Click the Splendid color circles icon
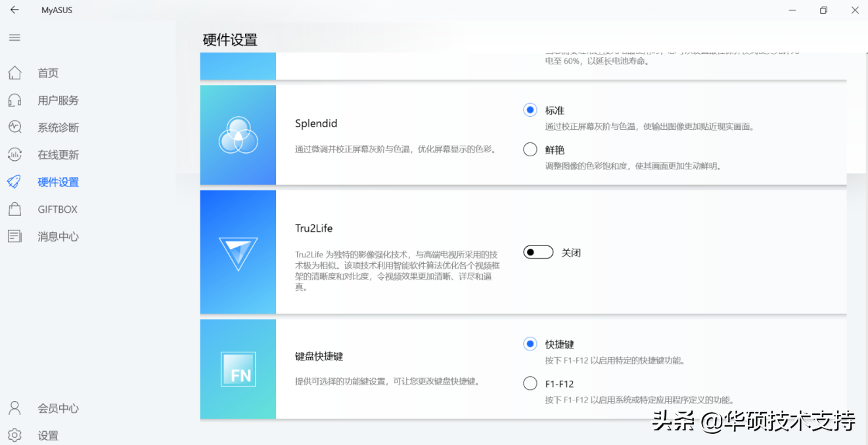This screenshot has width=868, height=445. pyautogui.click(x=238, y=135)
